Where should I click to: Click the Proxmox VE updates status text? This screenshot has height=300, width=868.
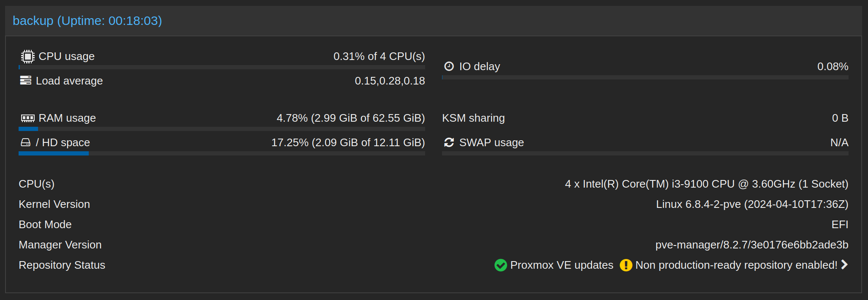click(562, 265)
